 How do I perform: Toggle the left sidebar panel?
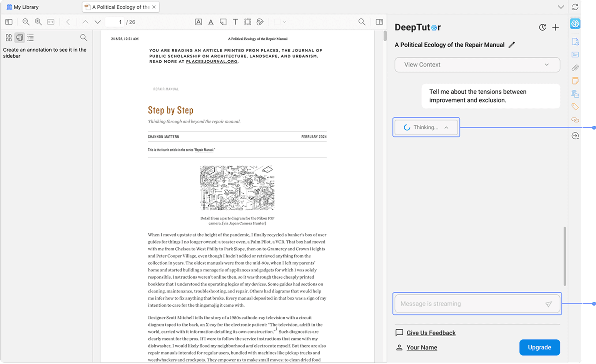9,22
